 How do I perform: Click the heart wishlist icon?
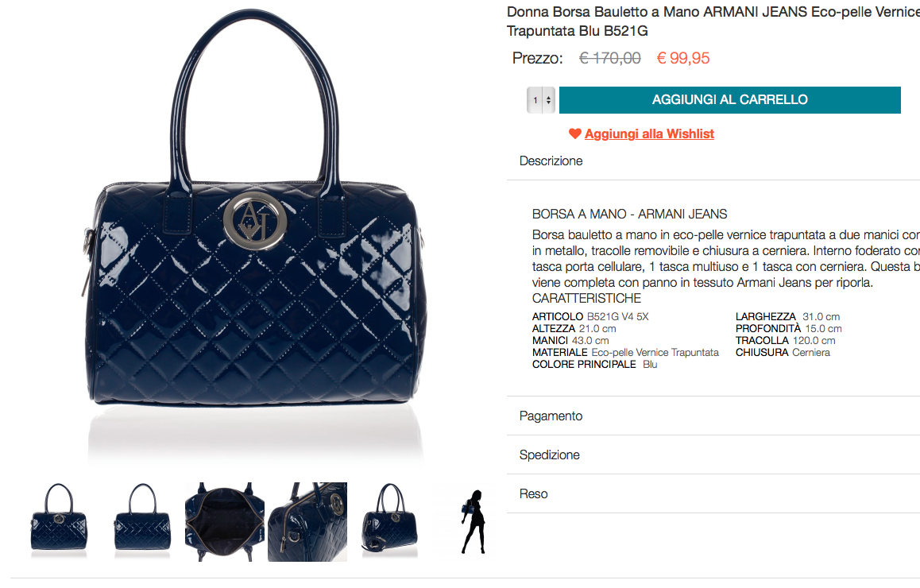coord(575,133)
